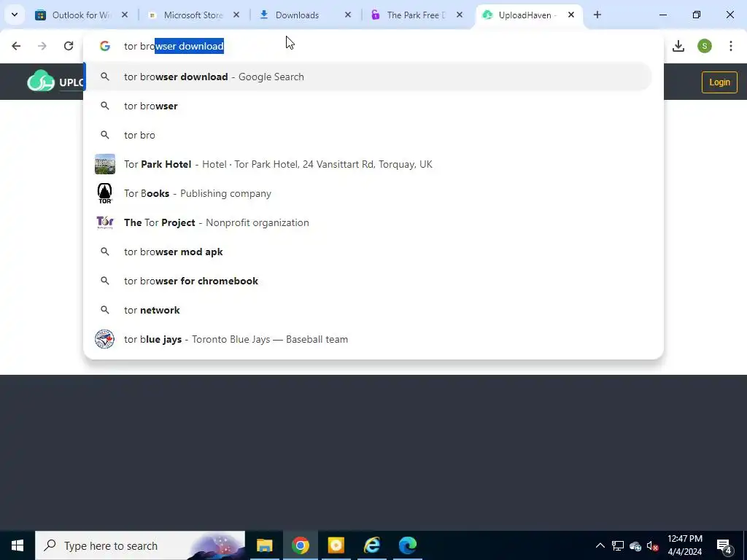Close The Park Free Download tab

(x=460, y=15)
